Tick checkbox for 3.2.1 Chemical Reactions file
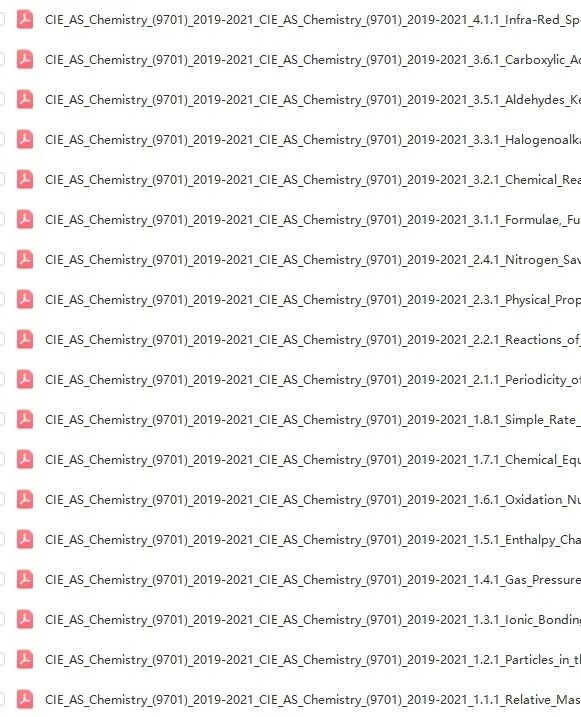The height and width of the screenshot is (717, 581). tap(1, 179)
